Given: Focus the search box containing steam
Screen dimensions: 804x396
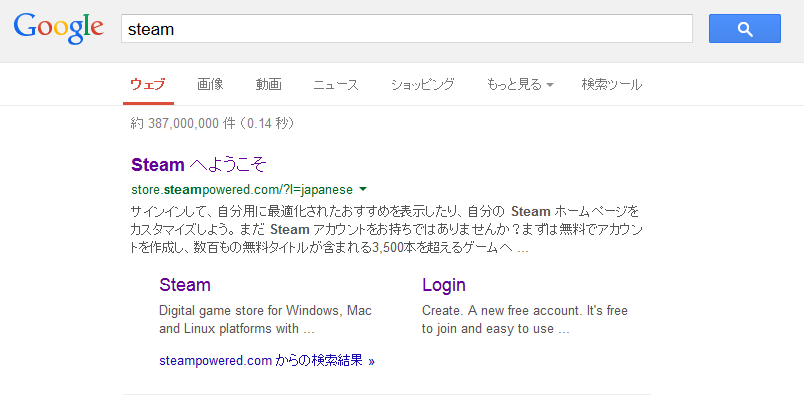Looking at the screenshot, I should [x=407, y=29].
